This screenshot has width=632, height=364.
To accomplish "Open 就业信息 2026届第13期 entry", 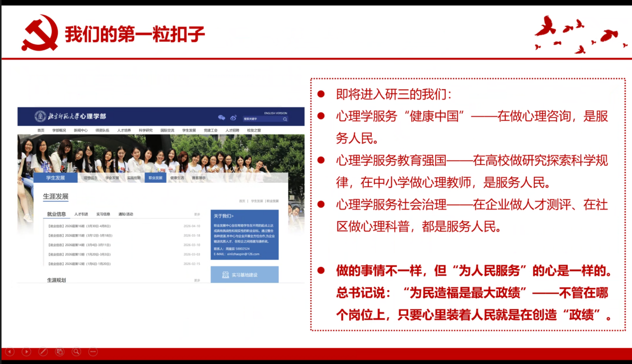I will [x=79, y=254].
